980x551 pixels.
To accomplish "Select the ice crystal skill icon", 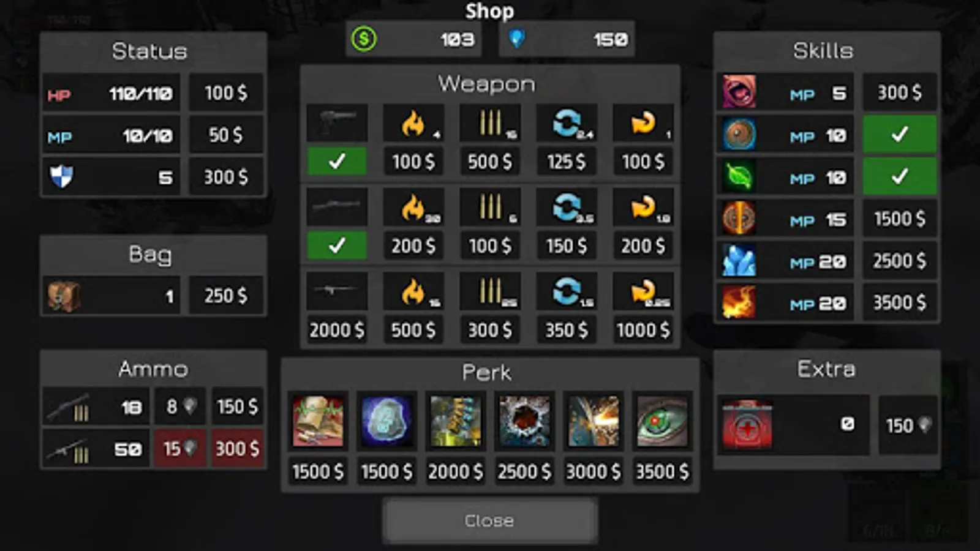I will (739, 261).
